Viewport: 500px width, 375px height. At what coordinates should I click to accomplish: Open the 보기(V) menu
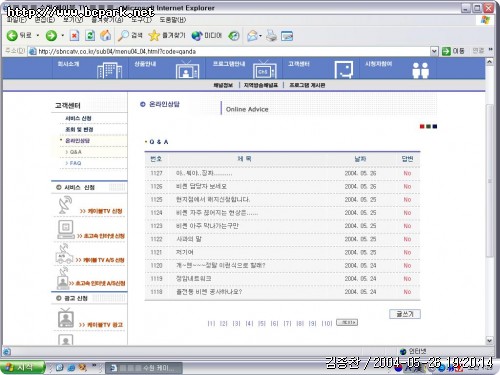[73, 20]
